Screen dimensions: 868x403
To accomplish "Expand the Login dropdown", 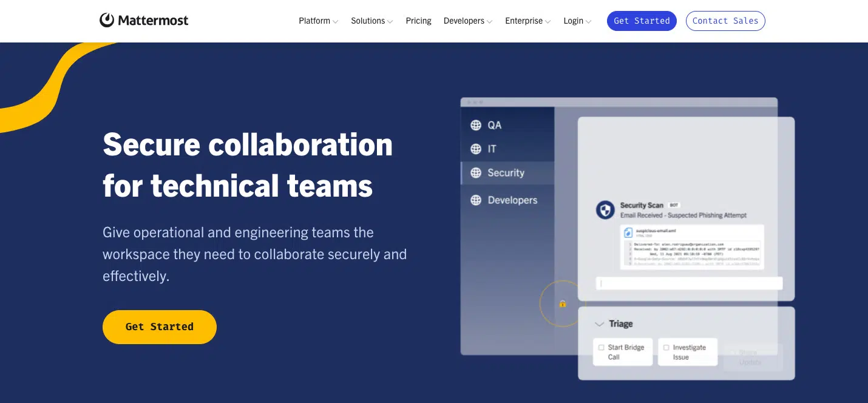I will (577, 21).
